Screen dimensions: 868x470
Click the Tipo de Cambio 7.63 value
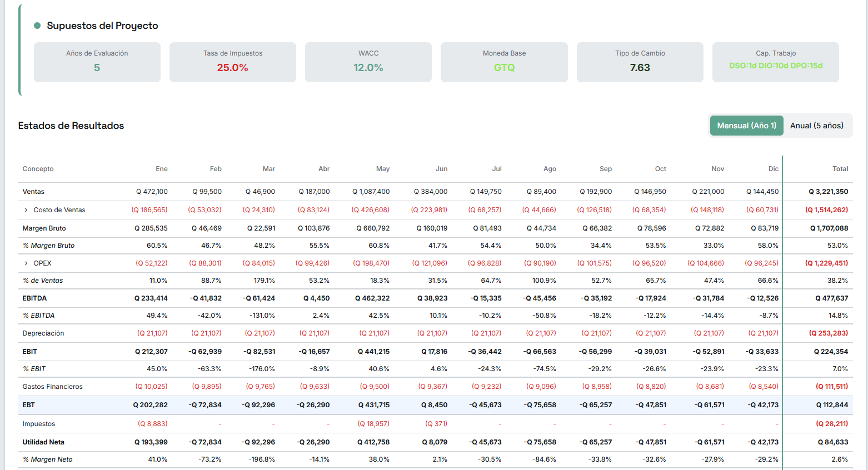640,68
